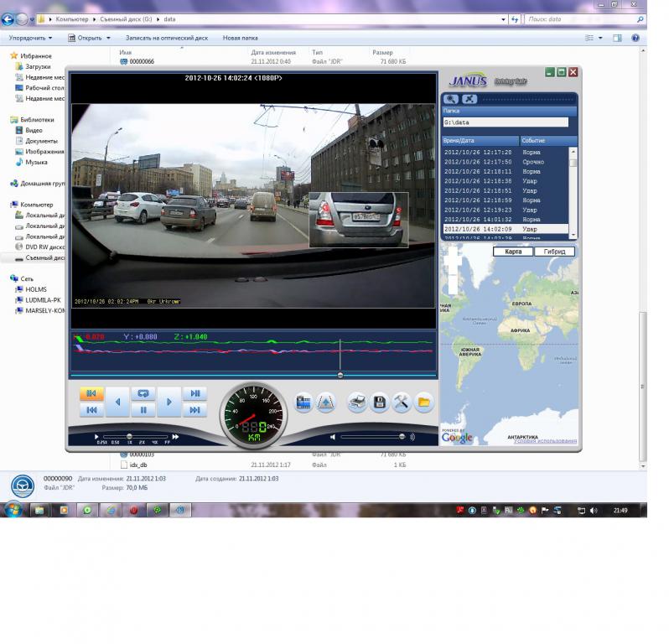
Task: Select event 2012/10/26 12:17:28
Action: pos(506,153)
